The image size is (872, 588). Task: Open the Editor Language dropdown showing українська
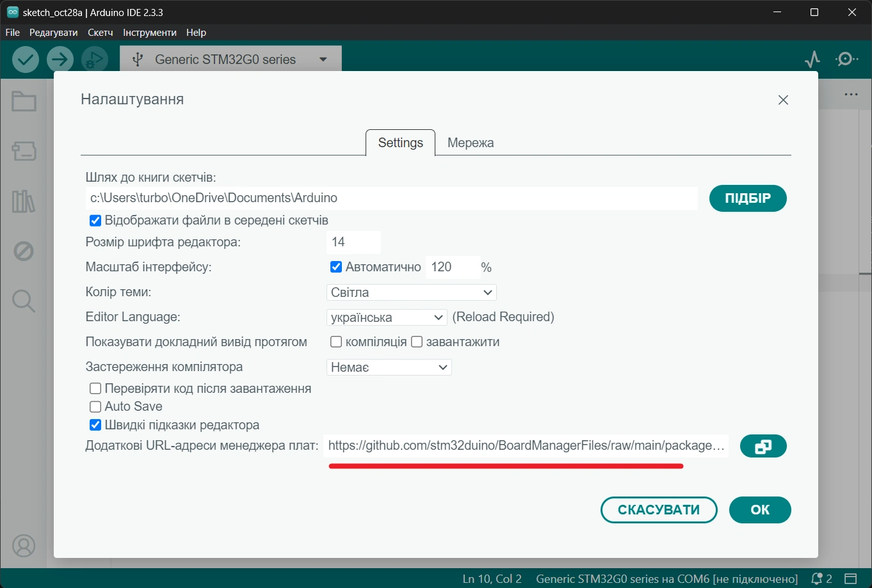pos(387,317)
